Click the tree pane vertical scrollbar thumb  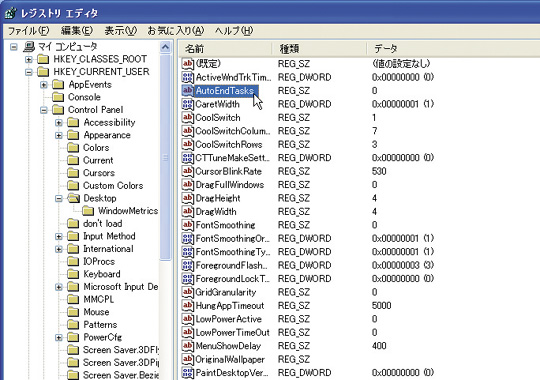[165, 157]
